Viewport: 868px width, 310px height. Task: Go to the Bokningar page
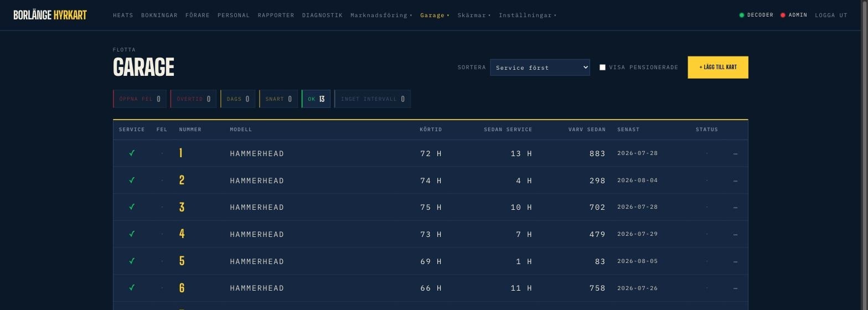[x=159, y=15]
